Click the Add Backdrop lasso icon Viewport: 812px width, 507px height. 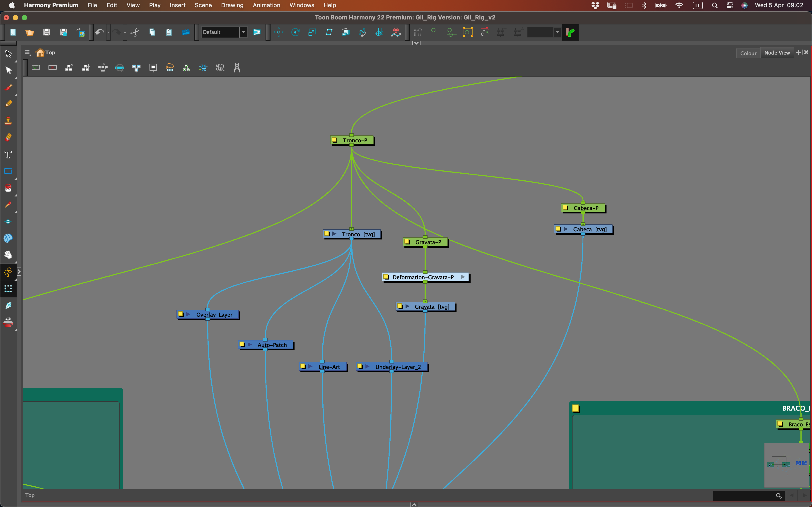(x=169, y=67)
